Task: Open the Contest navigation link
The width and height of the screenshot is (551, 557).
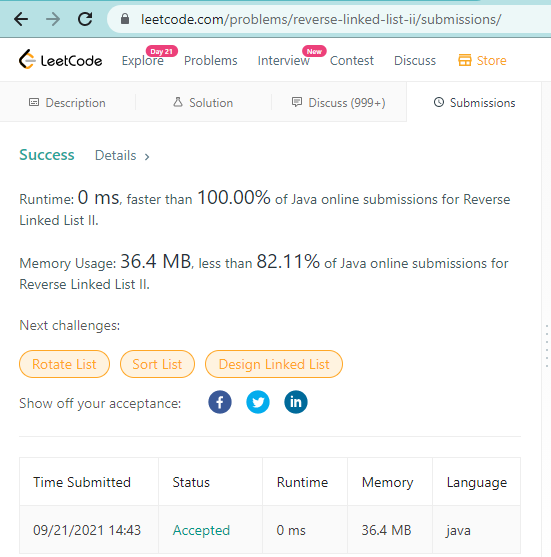Action: 352,61
